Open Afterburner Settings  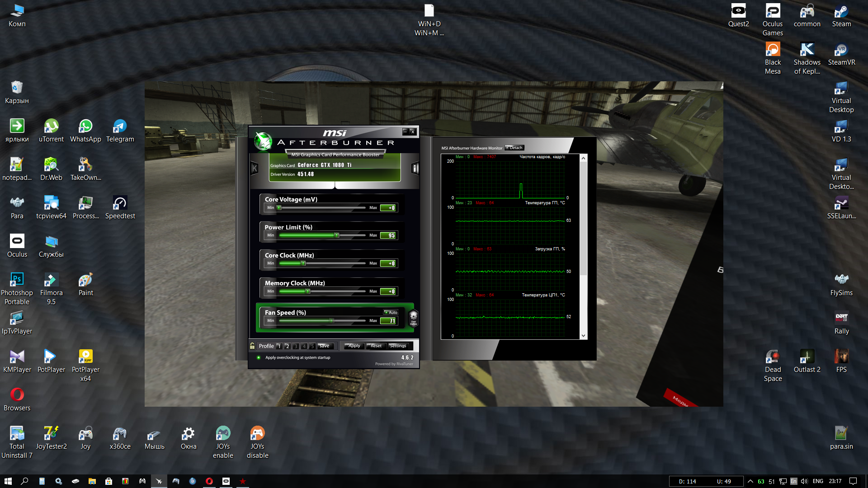(x=398, y=346)
